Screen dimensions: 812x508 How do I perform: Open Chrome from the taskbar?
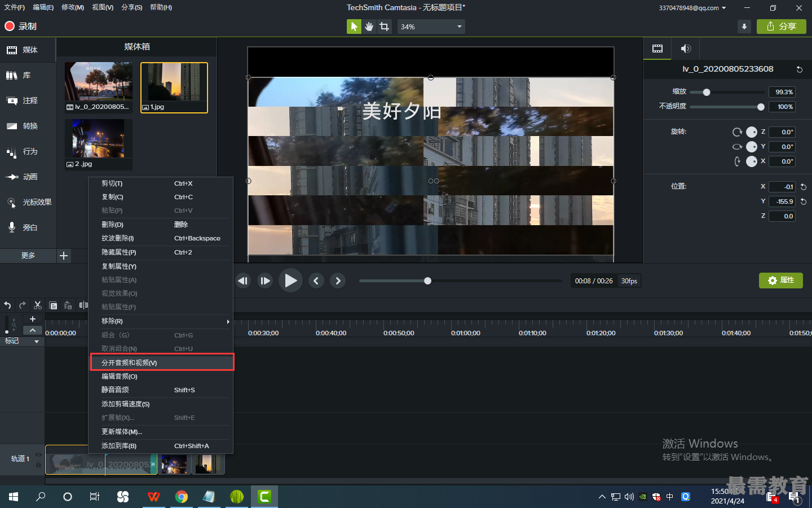tap(182, 497)
